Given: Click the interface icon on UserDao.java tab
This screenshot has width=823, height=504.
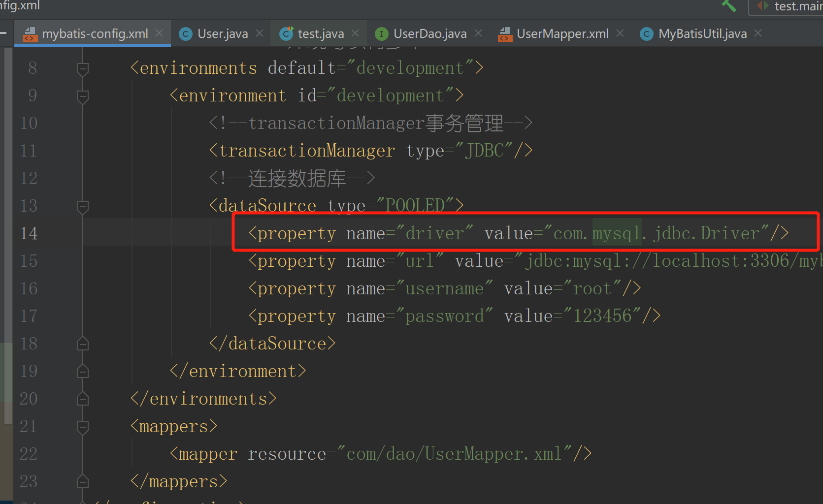Looking at the screenshot, I should click(x=382, y=33).
